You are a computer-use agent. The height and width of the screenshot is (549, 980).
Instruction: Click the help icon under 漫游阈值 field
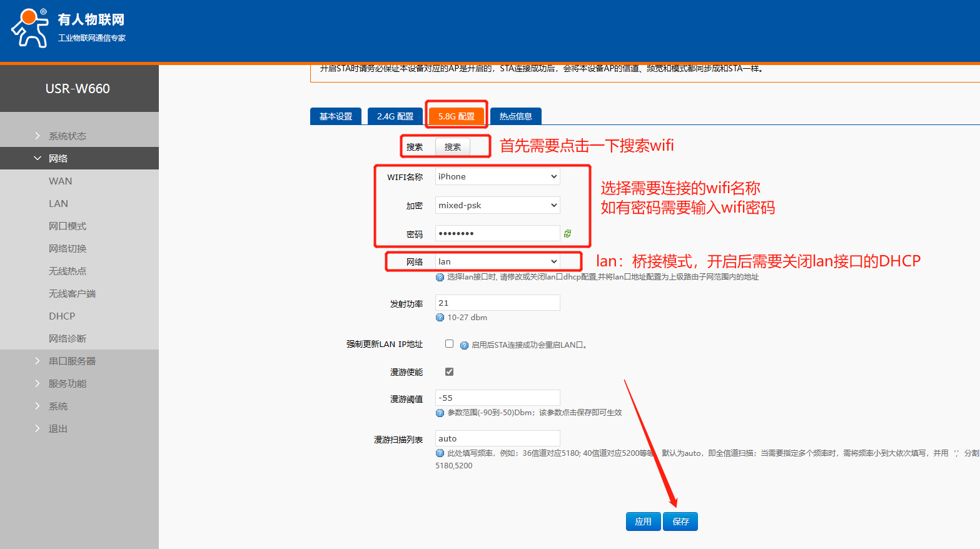[x=440, y=413]
